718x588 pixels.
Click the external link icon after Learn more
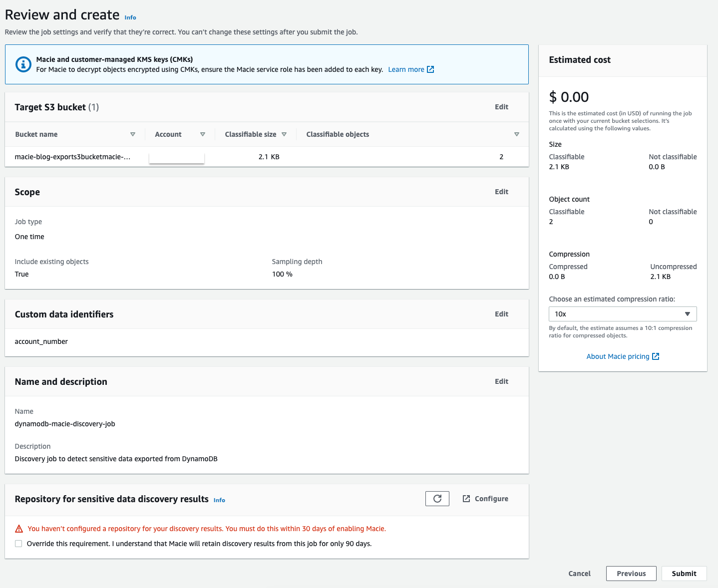point(430,69)
